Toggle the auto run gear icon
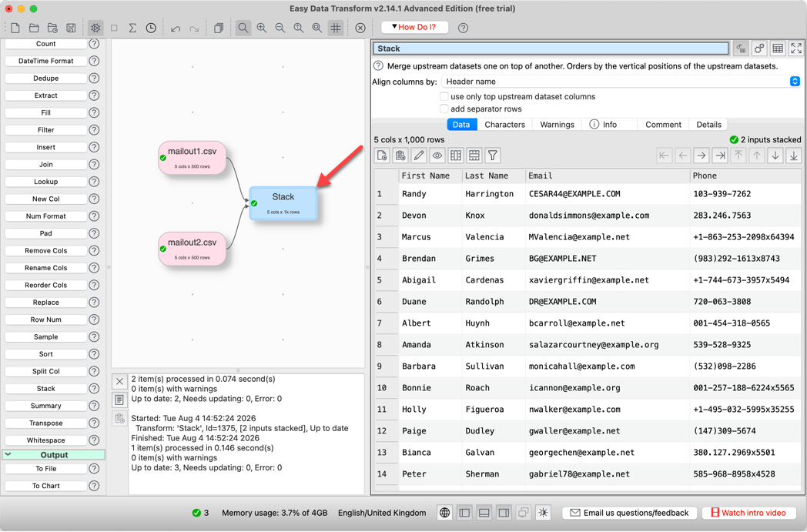807x532 pixels. (95, 28)
